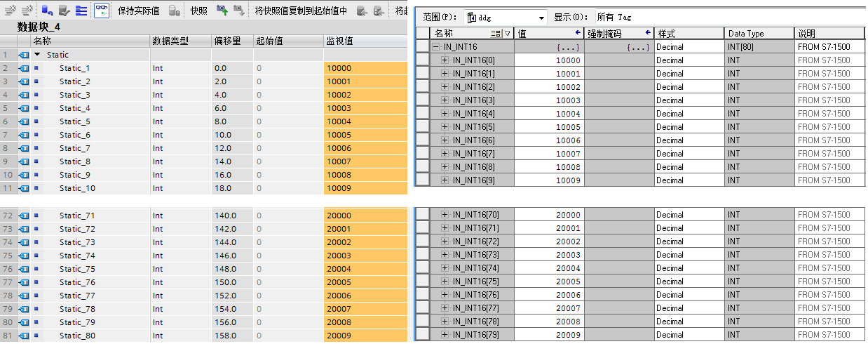The height and width of the screenshot is (344, 868).
Task: Expand the IN_INT16[5] element
Action: 445,127
